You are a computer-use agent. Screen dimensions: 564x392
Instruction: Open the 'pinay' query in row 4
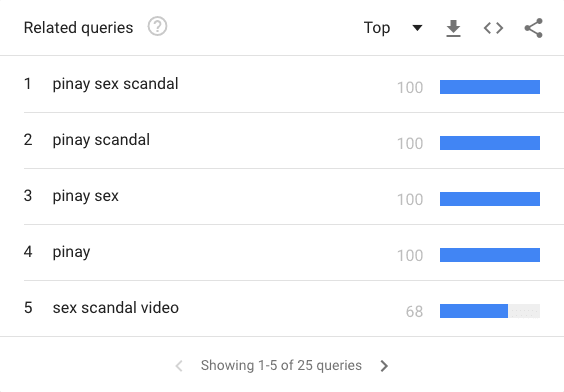(71, 252)
